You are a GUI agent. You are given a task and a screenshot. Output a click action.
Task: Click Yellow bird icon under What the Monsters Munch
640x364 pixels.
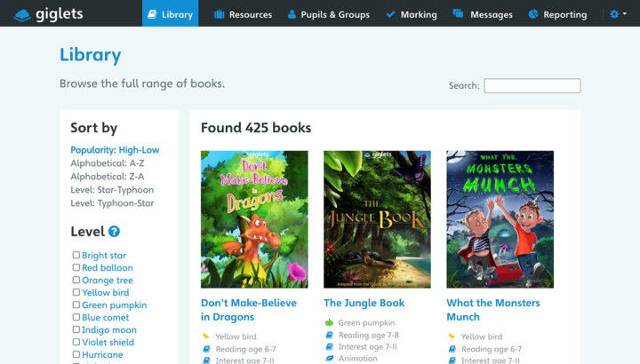point(452,336)
